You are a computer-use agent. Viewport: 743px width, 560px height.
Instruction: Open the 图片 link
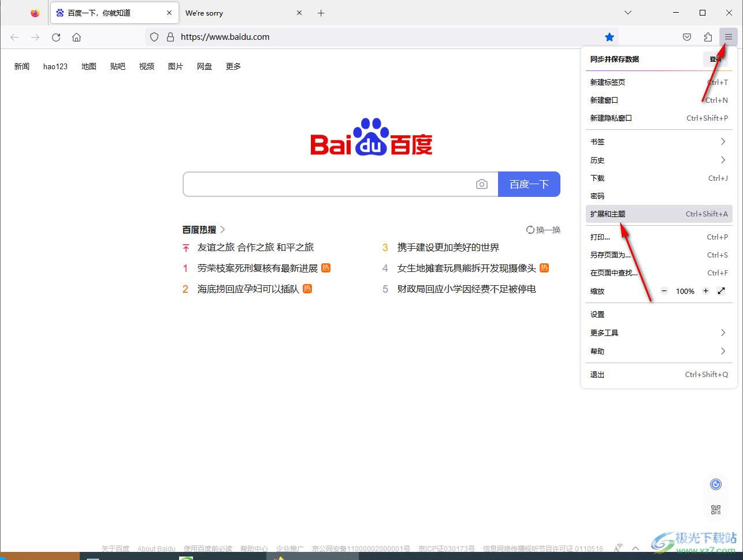[176, 66]
